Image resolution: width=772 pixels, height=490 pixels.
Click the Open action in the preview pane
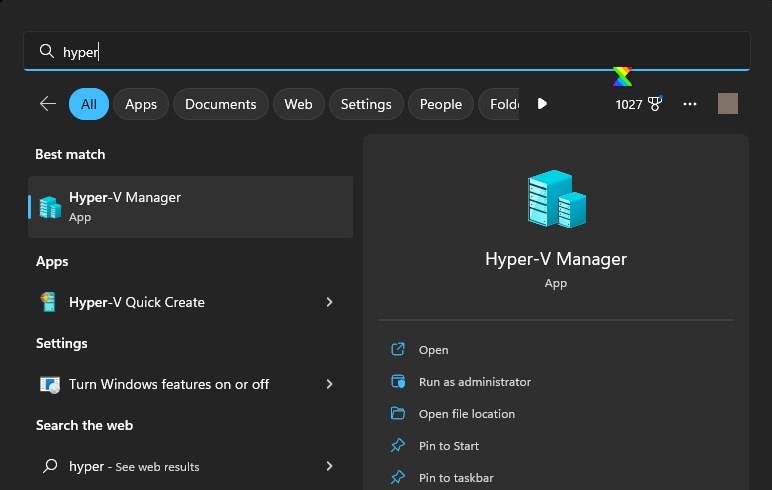[433, 350]
